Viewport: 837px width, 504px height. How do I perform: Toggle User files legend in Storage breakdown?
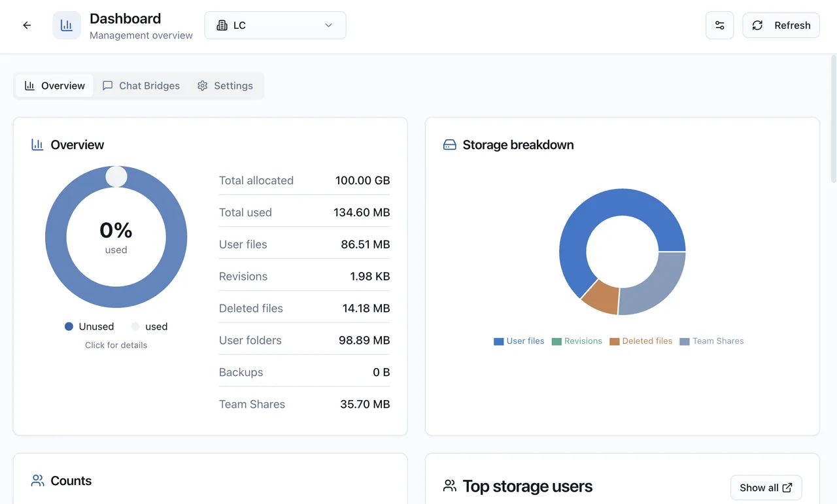(519, 341)
